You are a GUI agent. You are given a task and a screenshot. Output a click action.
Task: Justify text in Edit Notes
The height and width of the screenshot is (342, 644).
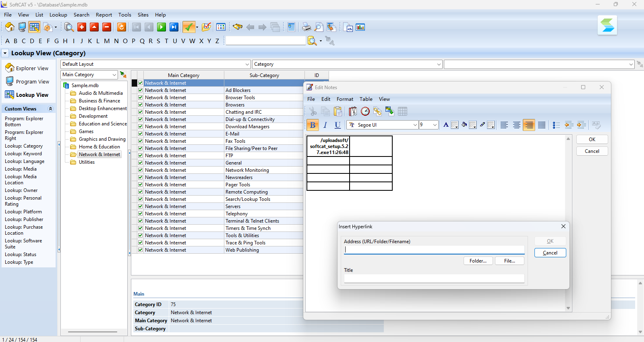click(542, 125)
